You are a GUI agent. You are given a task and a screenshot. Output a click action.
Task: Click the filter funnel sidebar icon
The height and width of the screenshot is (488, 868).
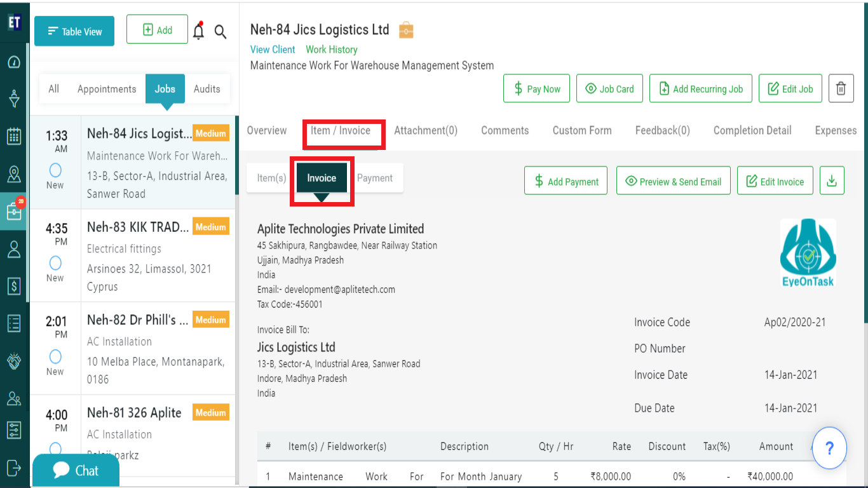click(x=14, y=98)
